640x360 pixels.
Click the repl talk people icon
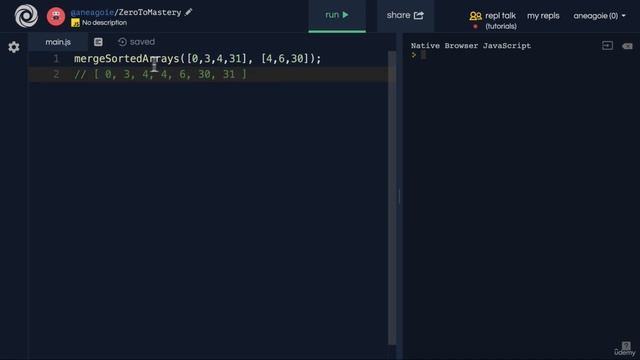point(476,16)
